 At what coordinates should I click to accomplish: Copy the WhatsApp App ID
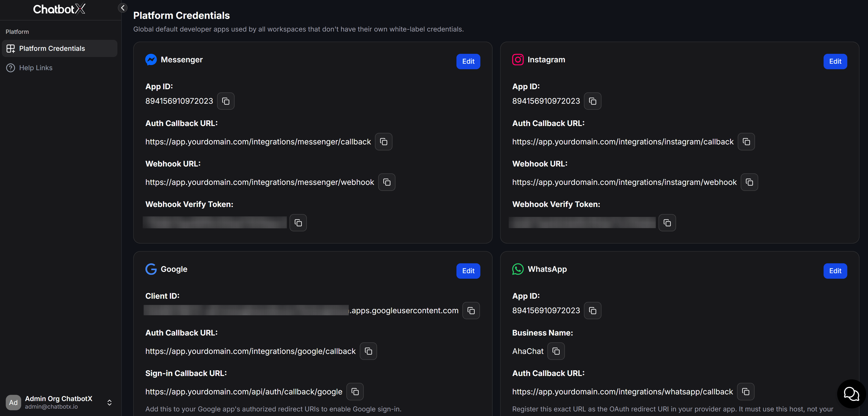point(592,310)
